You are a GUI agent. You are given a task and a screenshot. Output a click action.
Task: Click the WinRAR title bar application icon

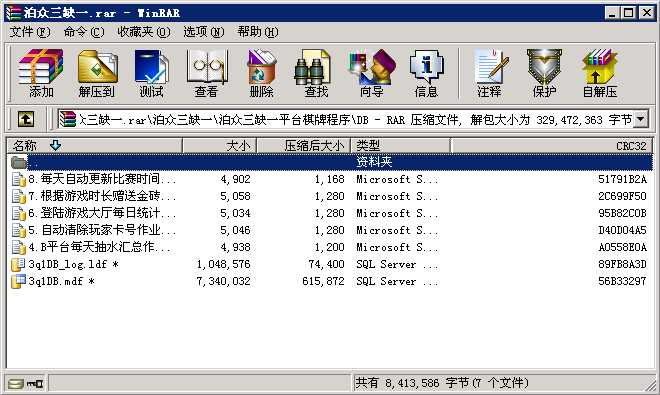(13, 13)
